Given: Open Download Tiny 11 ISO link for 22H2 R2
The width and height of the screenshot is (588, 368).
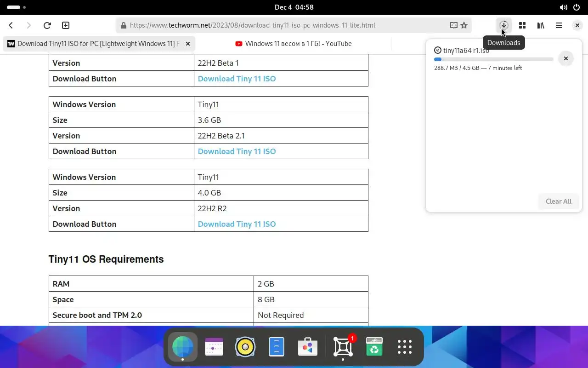Looking at the screenshot, I should click(x=237, y=224).
